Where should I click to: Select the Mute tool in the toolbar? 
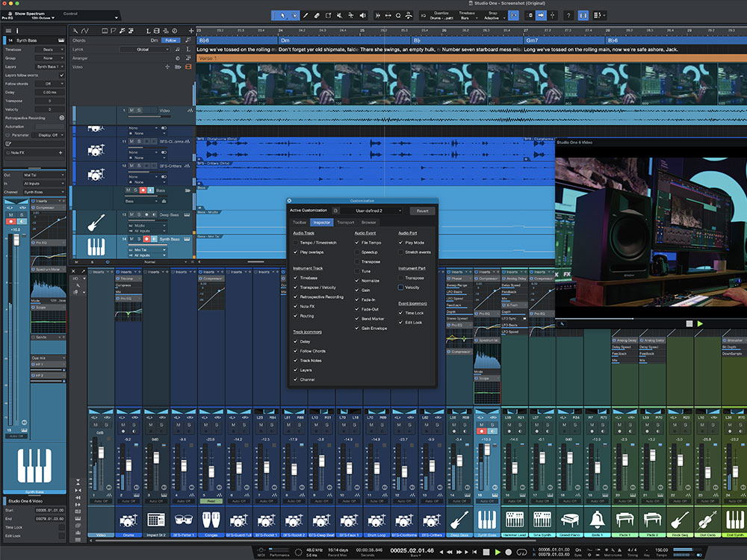pyautogui.click(x=341, y=15)
